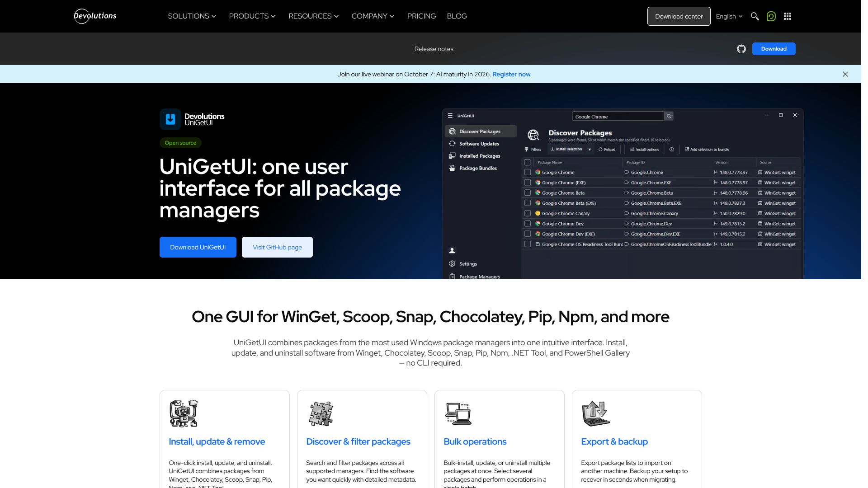Click Add selection to bundle
868x488 pixels.
707,150
